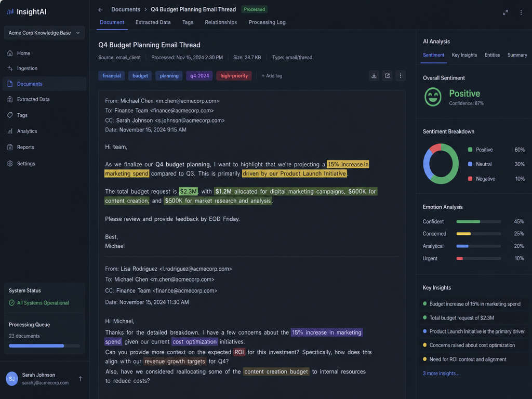Click the + Add tag button
Screen dimensions: 532x399
[272, 76]
